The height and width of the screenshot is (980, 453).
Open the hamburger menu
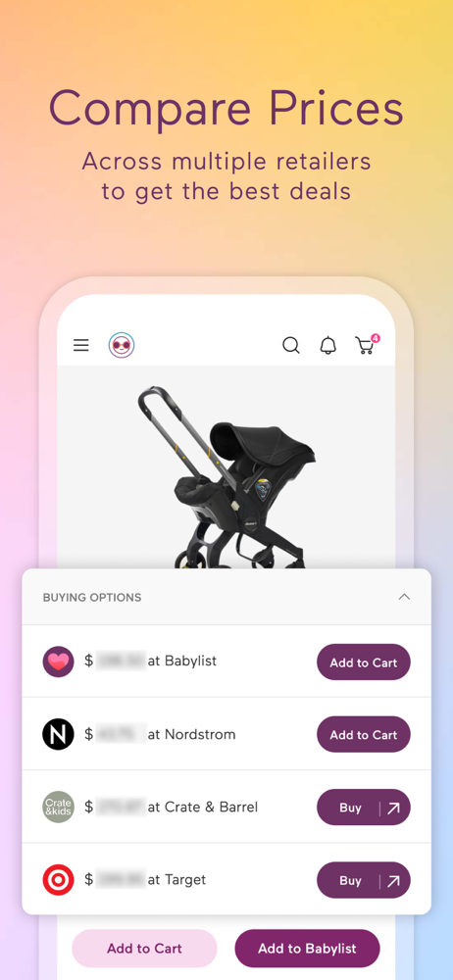pyautogui.click(x=80, y=345)
